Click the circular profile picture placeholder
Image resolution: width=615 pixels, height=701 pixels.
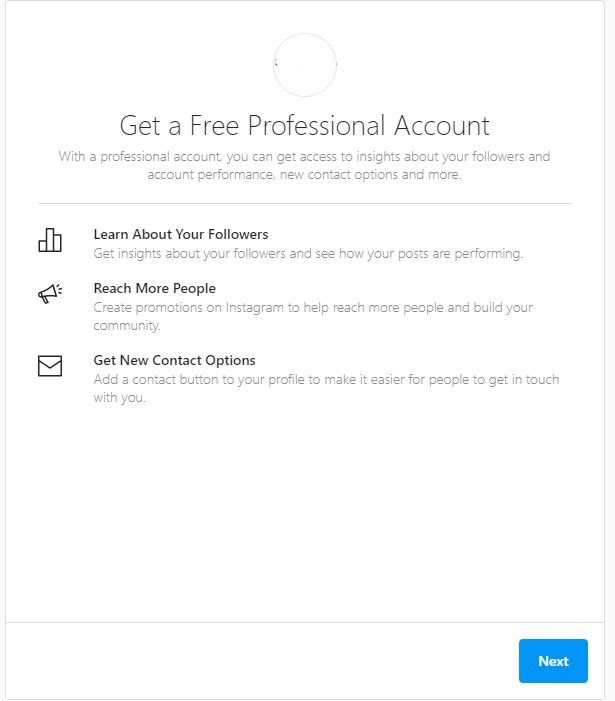[x=305, y=64]
